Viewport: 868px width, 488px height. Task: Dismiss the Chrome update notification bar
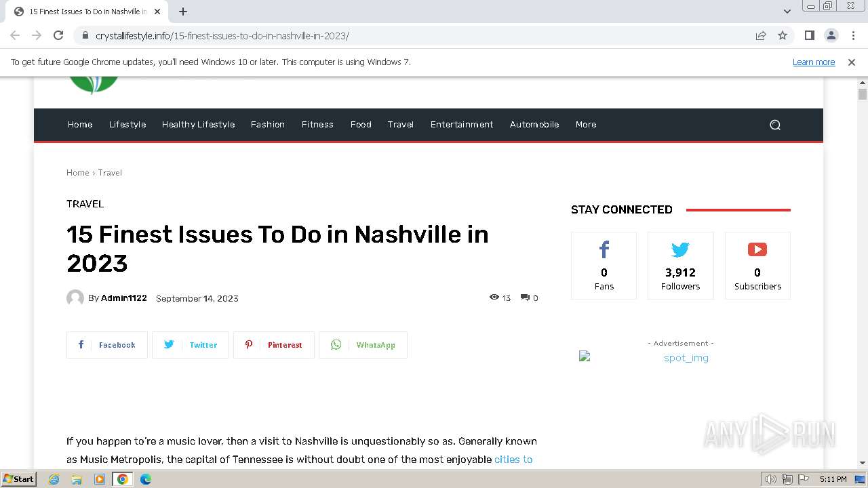pos(852,62)
